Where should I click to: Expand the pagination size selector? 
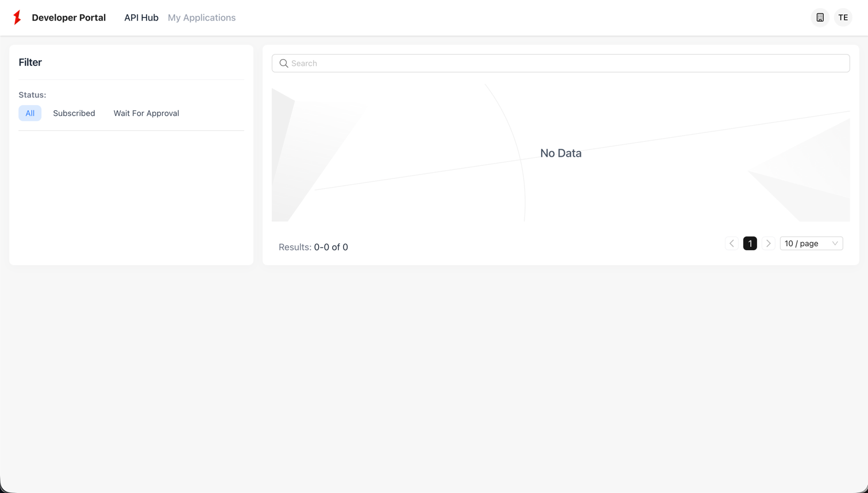point(811,243)
